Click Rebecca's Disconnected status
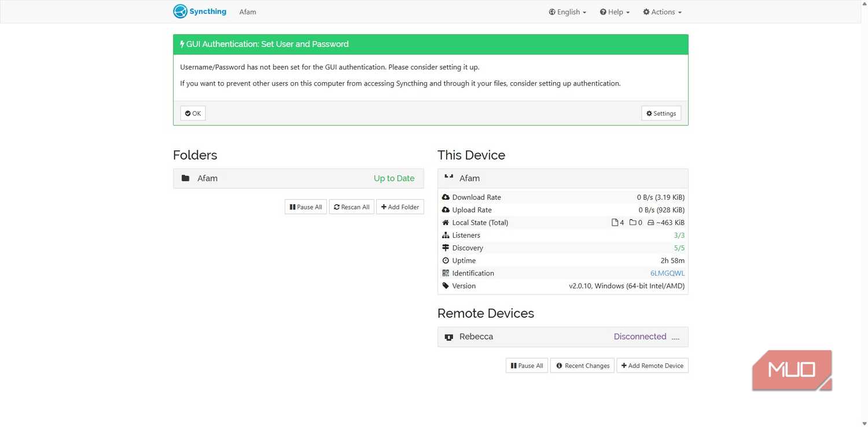The width and height of the screenshot is (868, 427). click(x=640, y=337)
